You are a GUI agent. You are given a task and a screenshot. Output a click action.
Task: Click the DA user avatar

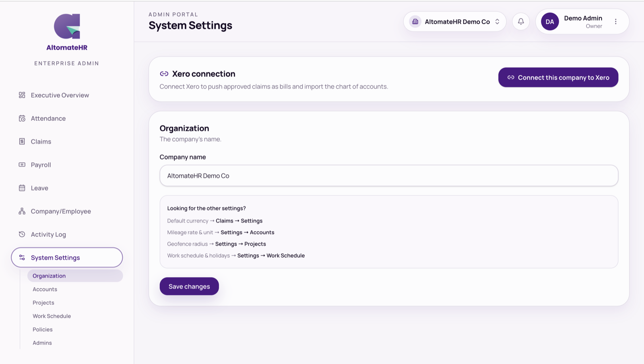pos(550,22)
